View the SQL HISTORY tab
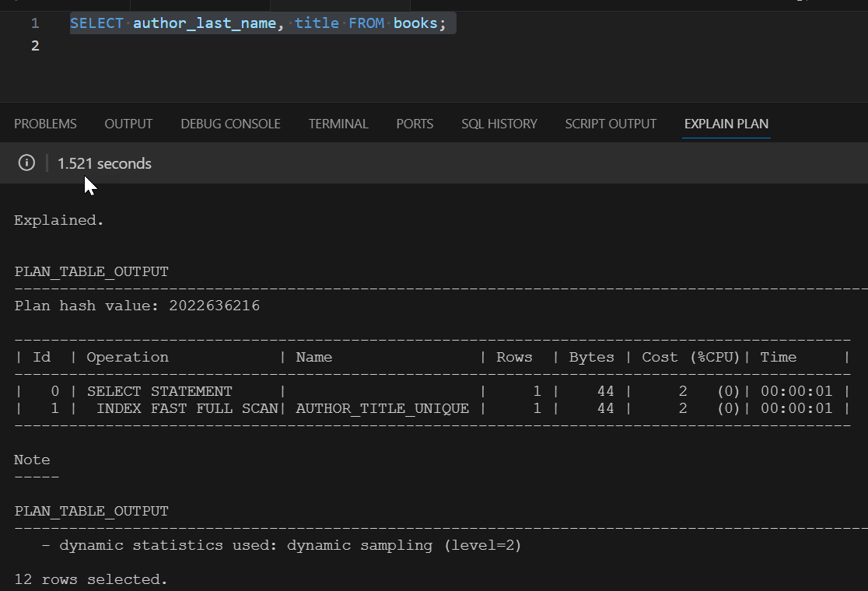 point(499,124)
